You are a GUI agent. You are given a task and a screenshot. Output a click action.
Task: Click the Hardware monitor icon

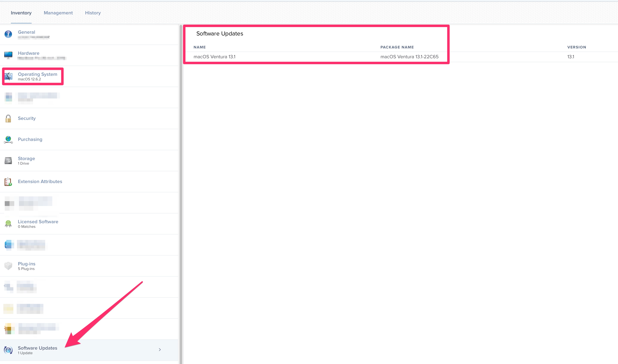[x=8, y=55]
